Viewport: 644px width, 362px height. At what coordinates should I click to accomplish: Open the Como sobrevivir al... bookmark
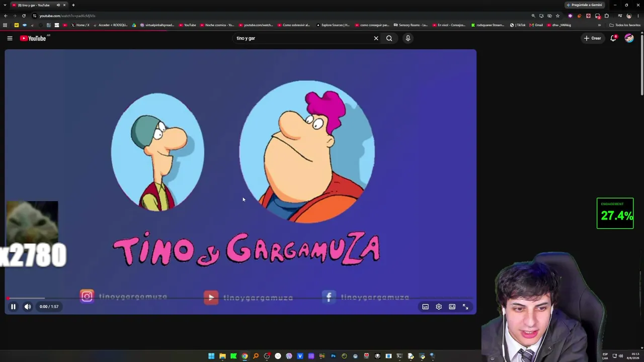[x=293, y=25]
